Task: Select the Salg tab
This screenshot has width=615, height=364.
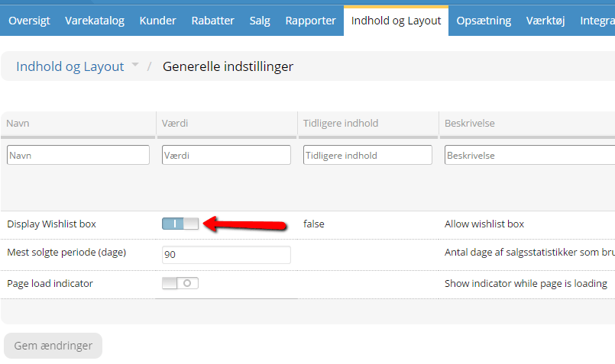Action: click(x=260, y=21)
